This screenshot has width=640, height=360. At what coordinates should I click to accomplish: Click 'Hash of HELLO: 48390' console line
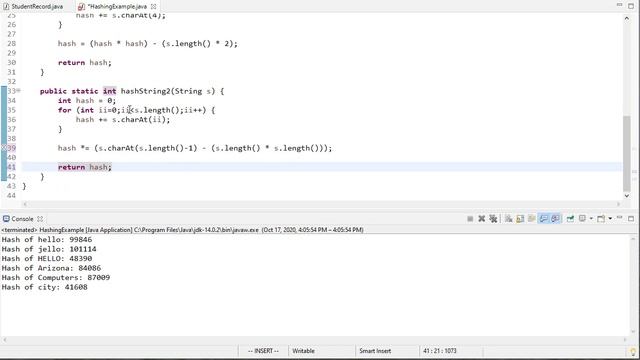point(47,258)
